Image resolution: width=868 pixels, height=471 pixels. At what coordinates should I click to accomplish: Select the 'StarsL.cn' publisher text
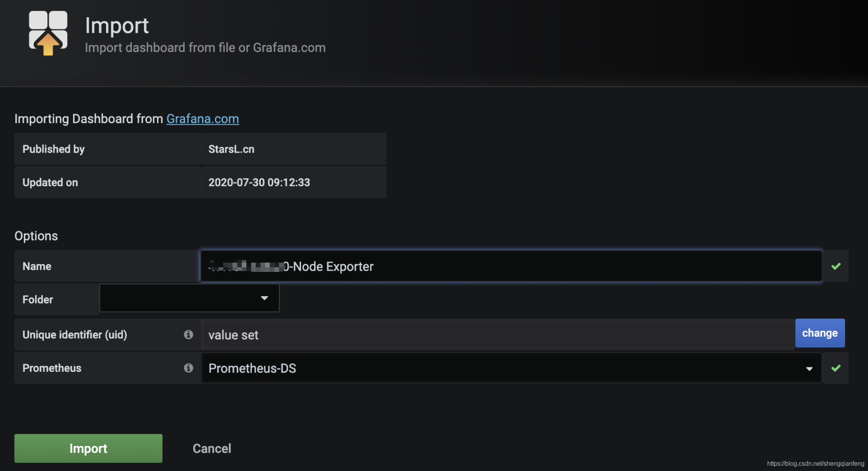[231, 149]
